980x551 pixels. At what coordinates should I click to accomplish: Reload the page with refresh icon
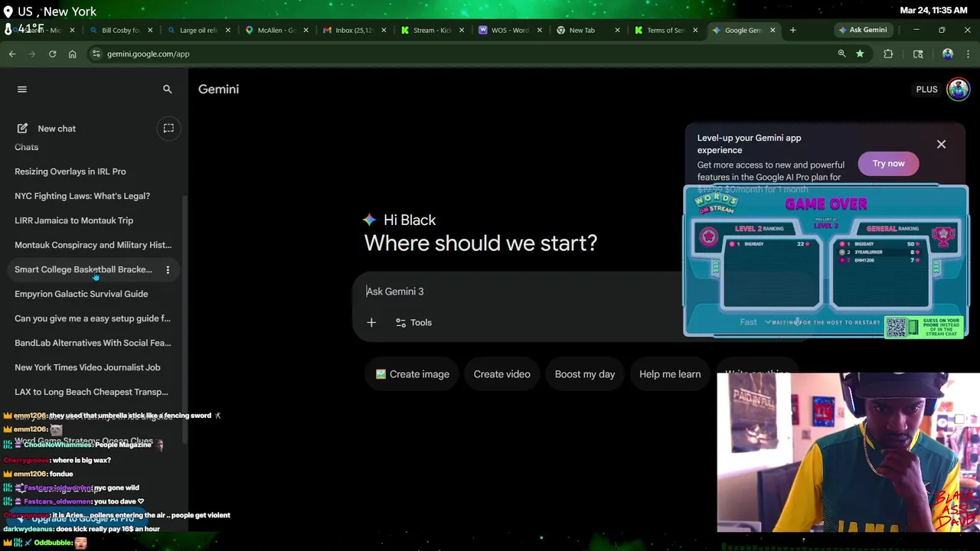click(x=52, y=54)
